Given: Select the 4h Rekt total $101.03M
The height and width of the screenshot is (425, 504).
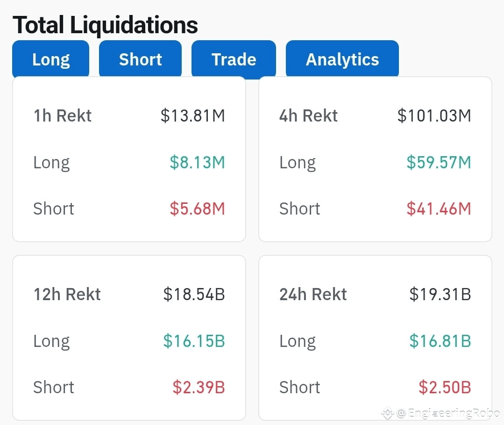Looking at the screenshot, I should click(434, 116).
